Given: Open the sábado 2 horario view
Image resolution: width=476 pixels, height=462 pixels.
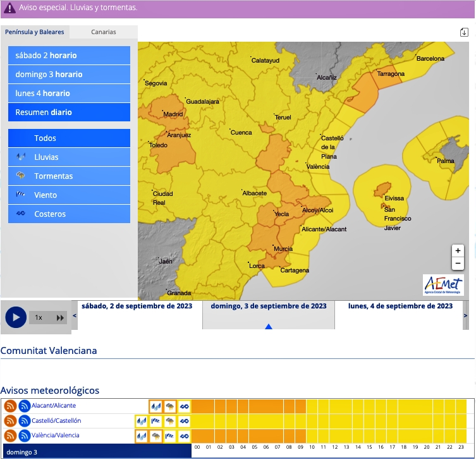Looking at the screenshot, I should coord(69,55).
